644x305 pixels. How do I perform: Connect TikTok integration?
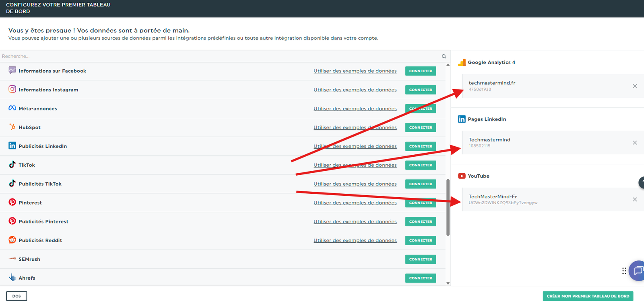(x=421, y=165)
